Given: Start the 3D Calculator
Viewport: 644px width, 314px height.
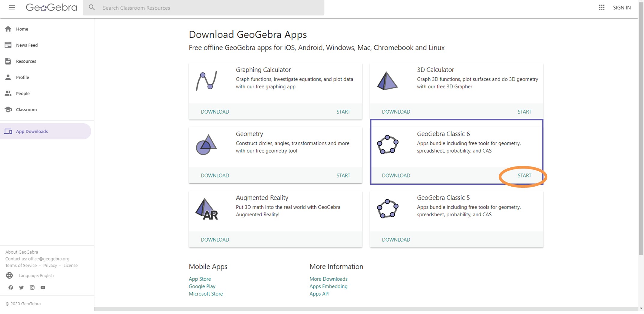Looking at the screenshot, I should tap(524, 111).
